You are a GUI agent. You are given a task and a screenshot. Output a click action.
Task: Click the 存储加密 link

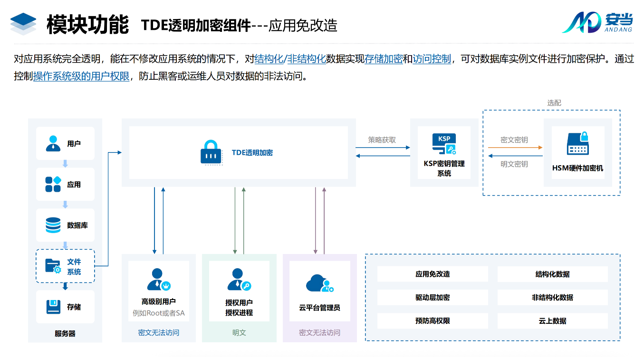[384, 59]
